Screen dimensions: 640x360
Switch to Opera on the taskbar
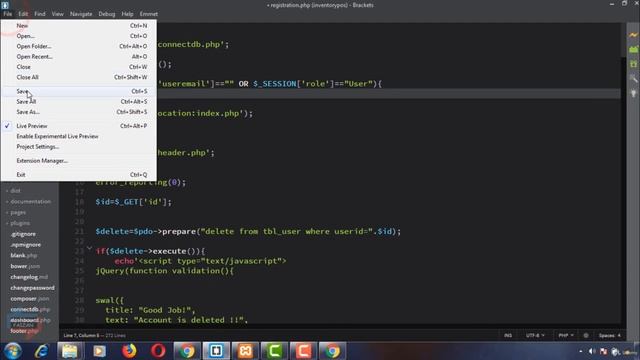(158, 351)
